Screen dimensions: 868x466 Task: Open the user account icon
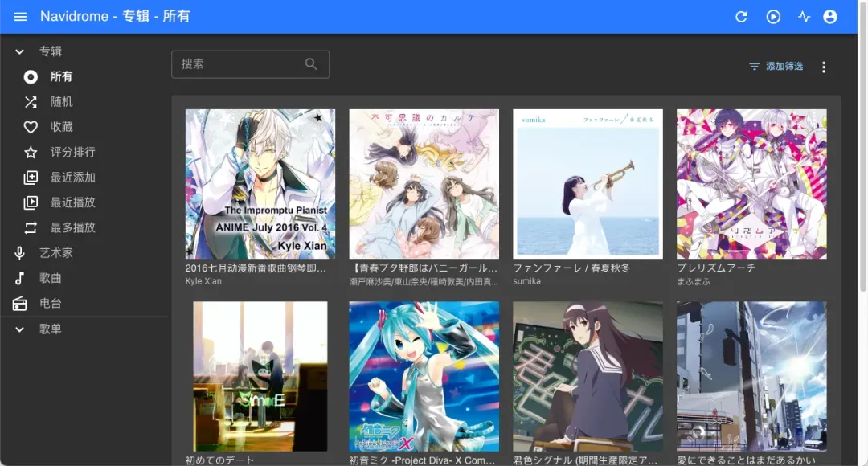pyautogui.click(x=830, y=17)
